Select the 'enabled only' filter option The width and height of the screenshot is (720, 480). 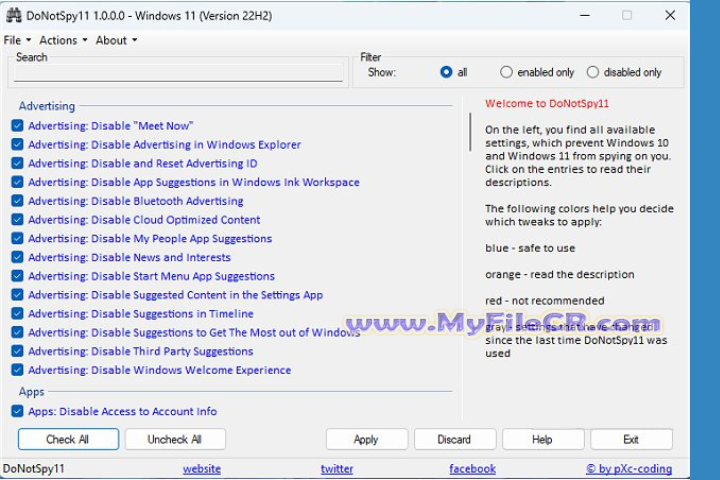[537, 72]
